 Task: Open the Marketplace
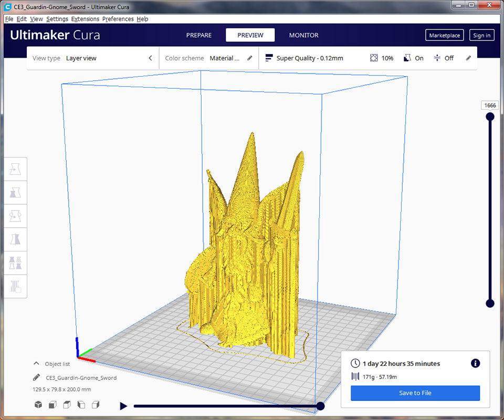click(x=444, y=35)
